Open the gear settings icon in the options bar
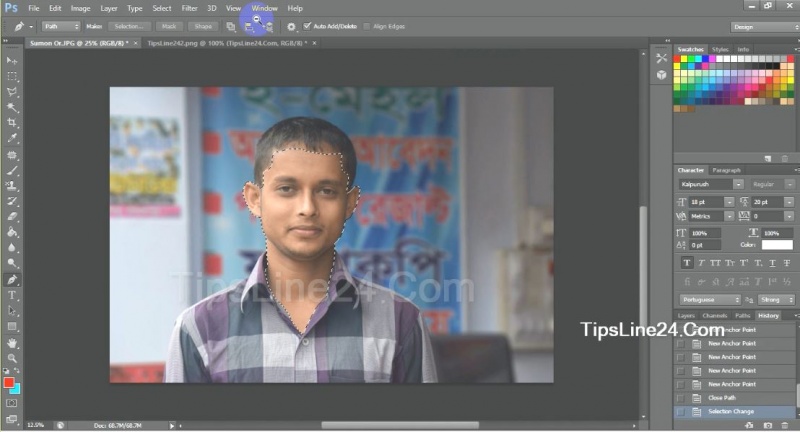The image size is (800, 432). [291, 26]
